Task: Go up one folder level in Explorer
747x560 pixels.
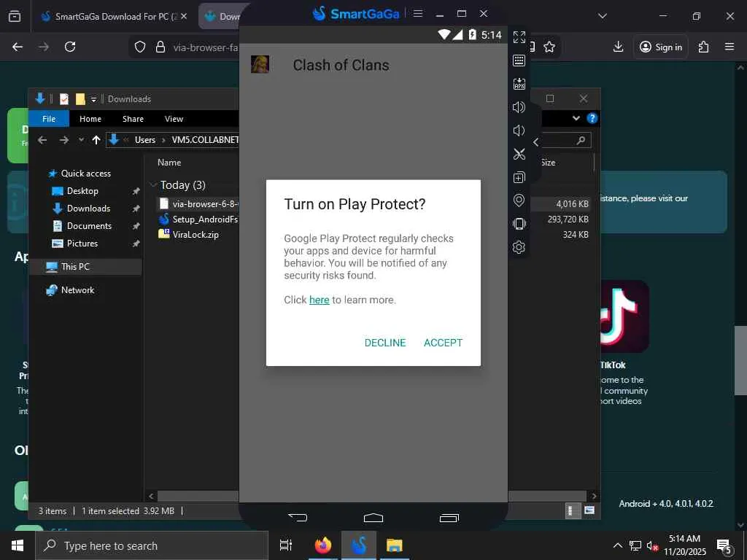Action: pyautogui.click(x=96, y=140)
